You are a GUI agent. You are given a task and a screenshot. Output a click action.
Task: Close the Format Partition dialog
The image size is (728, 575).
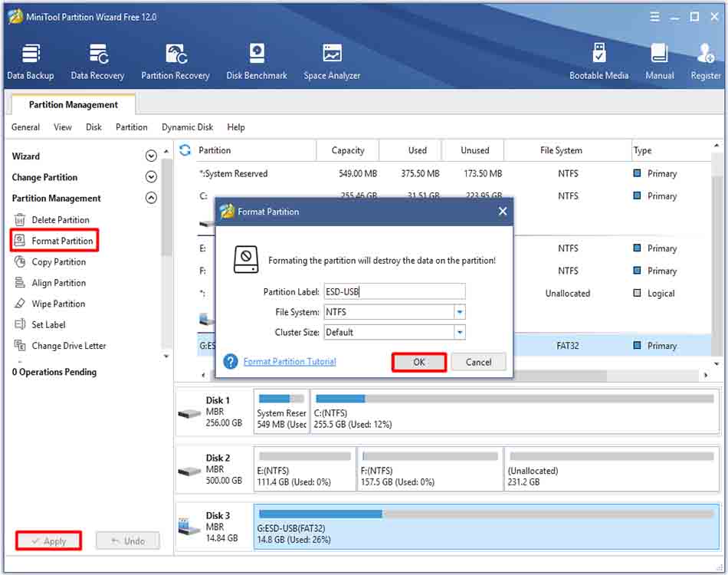tap(503, 212)
